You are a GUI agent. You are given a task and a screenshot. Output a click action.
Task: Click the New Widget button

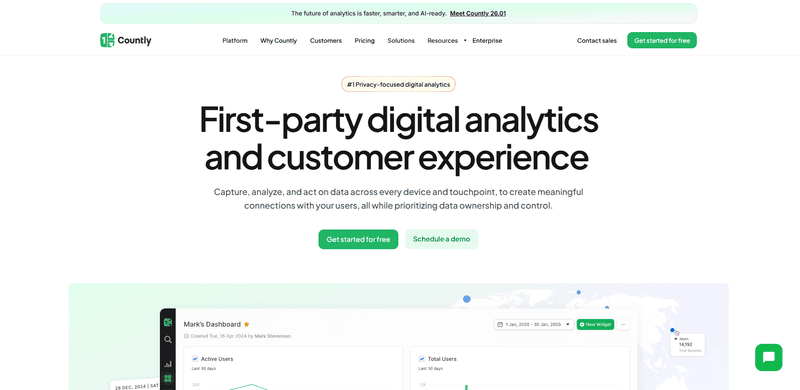(595, 325)
